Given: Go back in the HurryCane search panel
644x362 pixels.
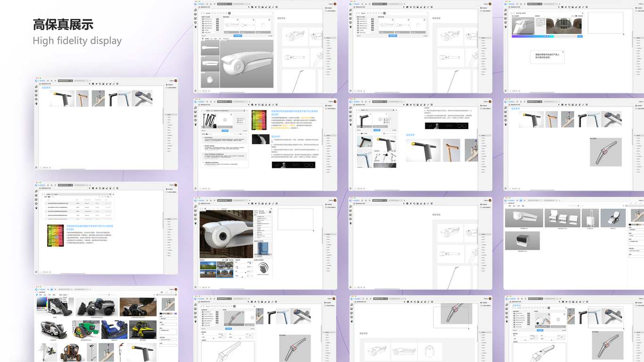Looking at the screenshot, I should [202, 111].
